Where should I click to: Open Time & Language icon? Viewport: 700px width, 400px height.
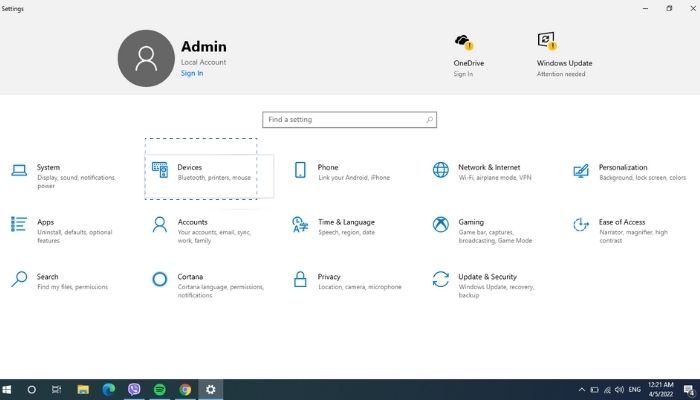pos(300,225)
